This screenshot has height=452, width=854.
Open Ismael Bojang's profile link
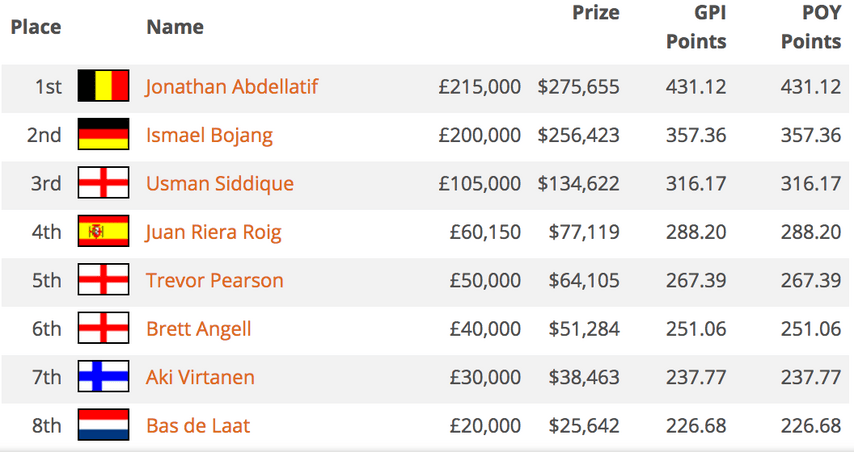coord(209,136)
